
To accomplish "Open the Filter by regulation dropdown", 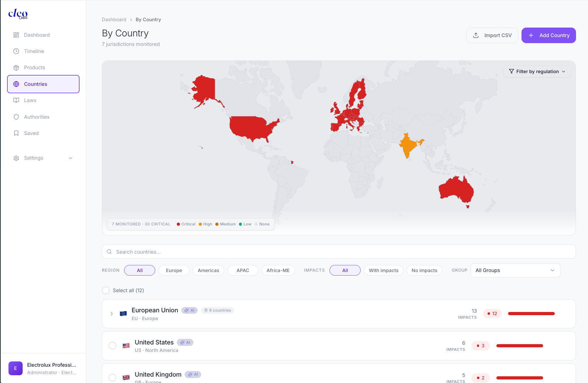I will [537, 71].
